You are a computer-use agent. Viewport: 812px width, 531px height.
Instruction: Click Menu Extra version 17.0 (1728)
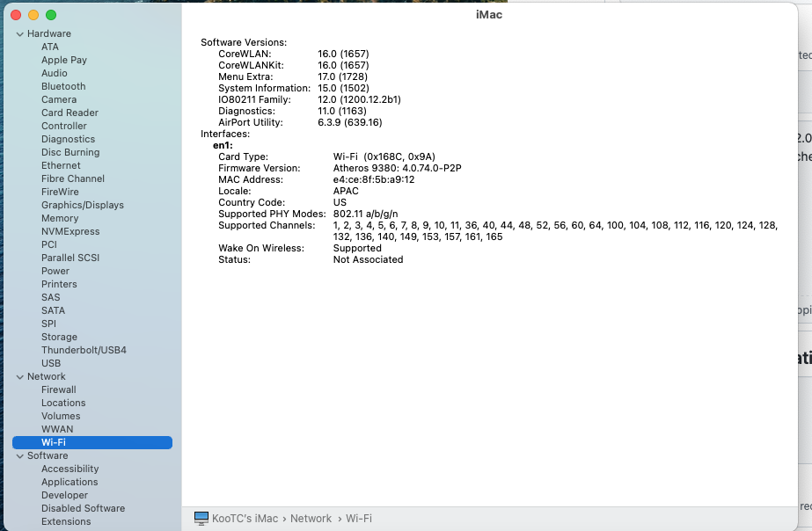tap(343, 76)
